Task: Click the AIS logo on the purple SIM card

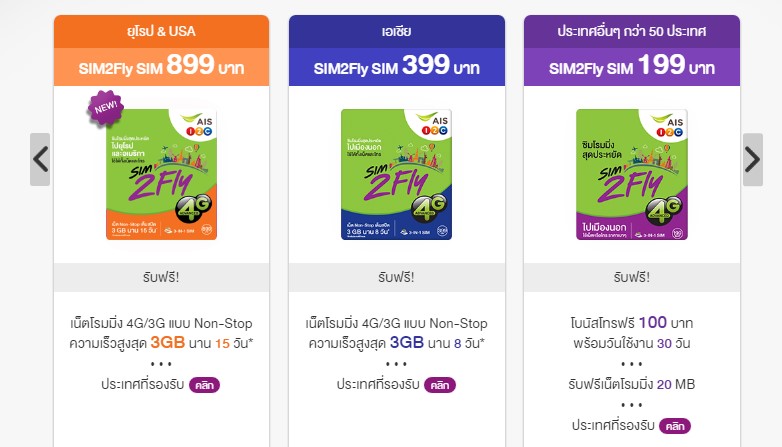Action: pyautogui.click(x=669, y=126)
